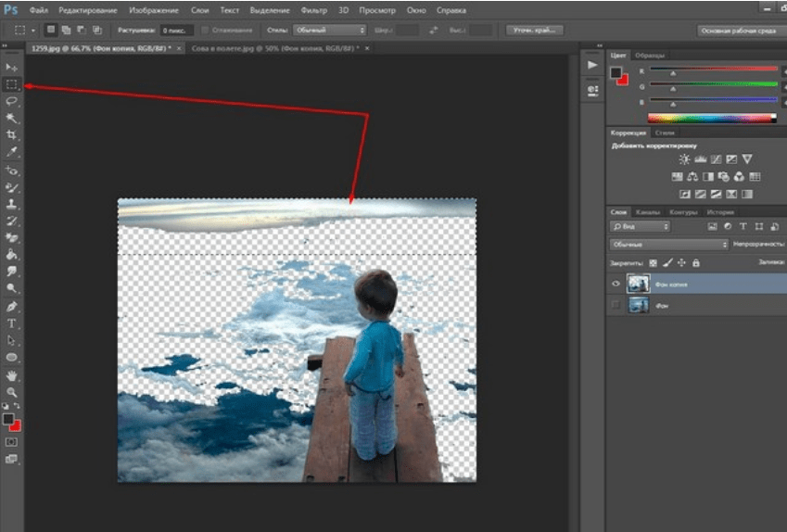Reset default colors in toolbox
Screen dimensions: 787x532
[x=6, y=406]
